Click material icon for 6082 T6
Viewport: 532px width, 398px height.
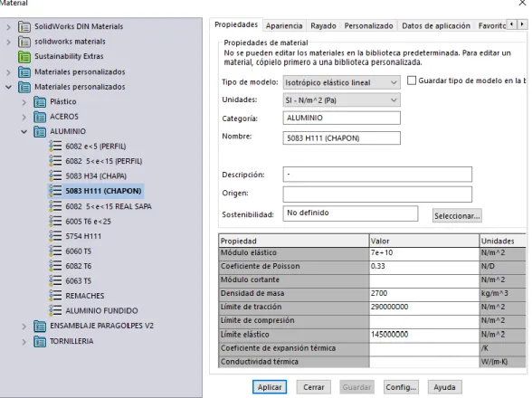click(x=55, y=266)
